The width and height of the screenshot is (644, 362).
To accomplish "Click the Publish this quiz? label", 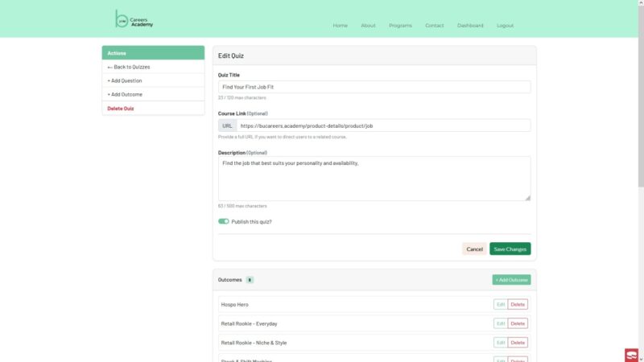I will point(251,222).
